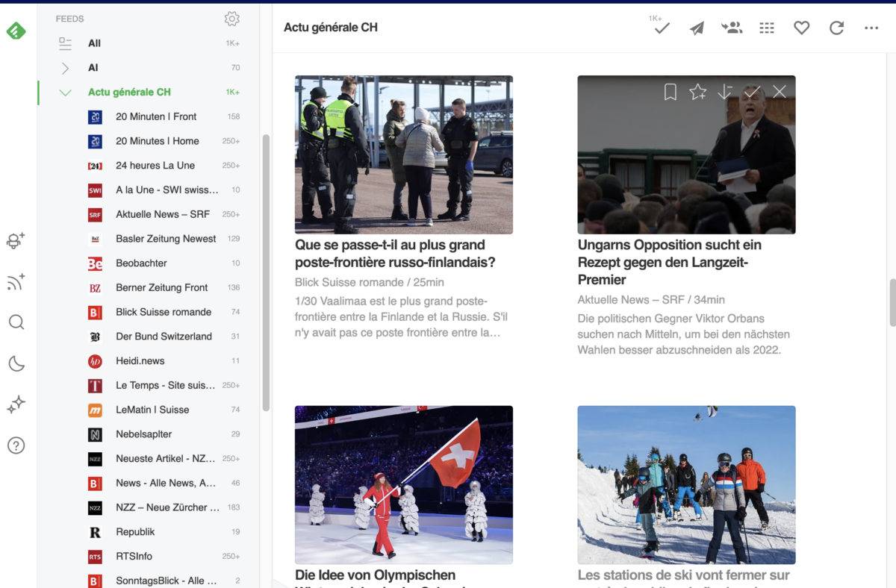Click the paper plane share icon
The height and width of the screenshot is (588, 896).
tap(697, 28)
